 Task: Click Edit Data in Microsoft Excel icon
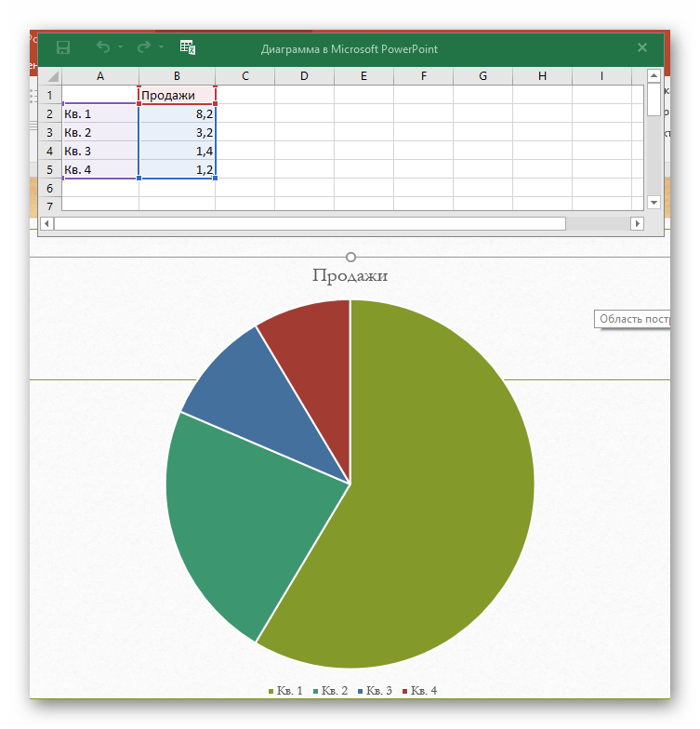tap(188, 46)
